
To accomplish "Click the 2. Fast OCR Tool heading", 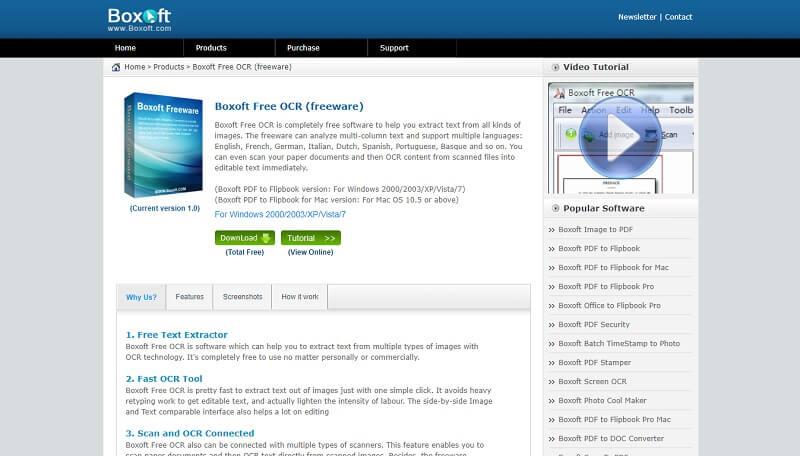I will coord(164,378).
